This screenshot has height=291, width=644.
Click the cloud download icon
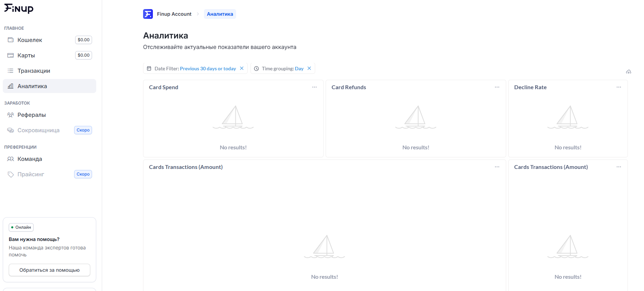pyautogui.click(x=628, y=72)
